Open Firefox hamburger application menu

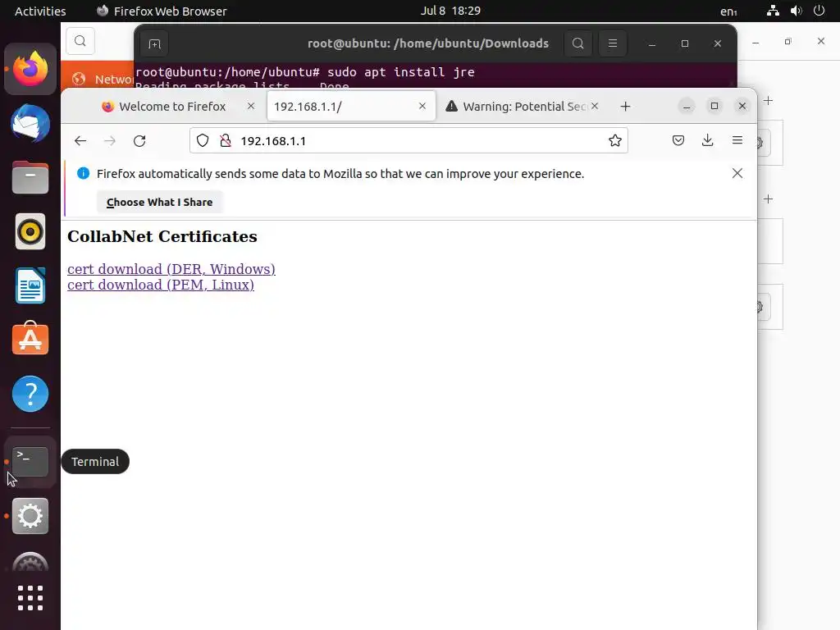tap(737, 140)
